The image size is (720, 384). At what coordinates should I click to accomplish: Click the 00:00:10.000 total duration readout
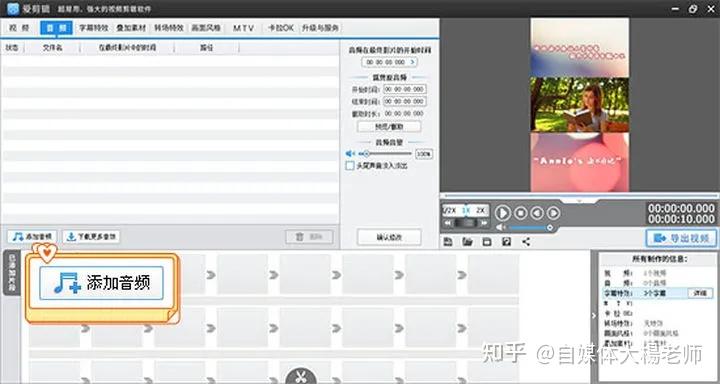point(681,219)
